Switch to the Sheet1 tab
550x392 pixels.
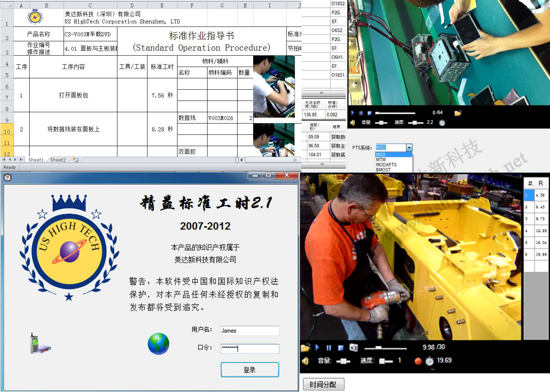[x=36, y=160]
